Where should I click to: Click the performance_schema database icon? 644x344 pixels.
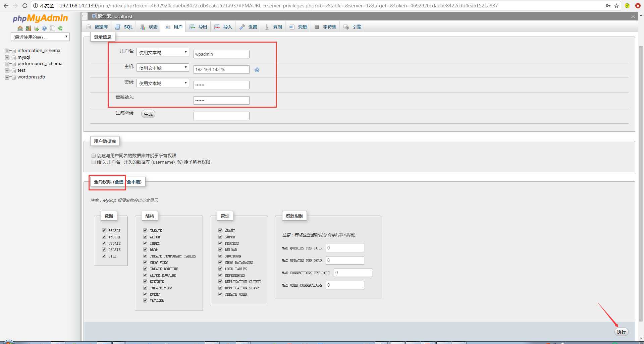[14, 64]
